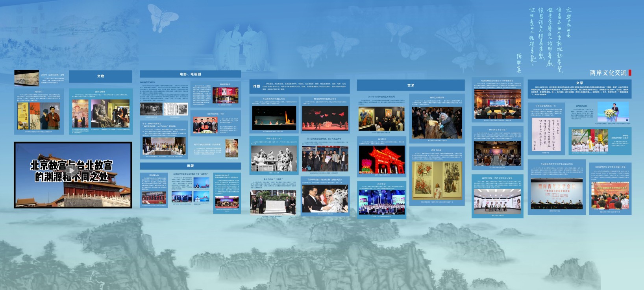This screenshot has width=644, height=290.
Task: Select the 电影、电视剧 section header
Action: [190, 74]
